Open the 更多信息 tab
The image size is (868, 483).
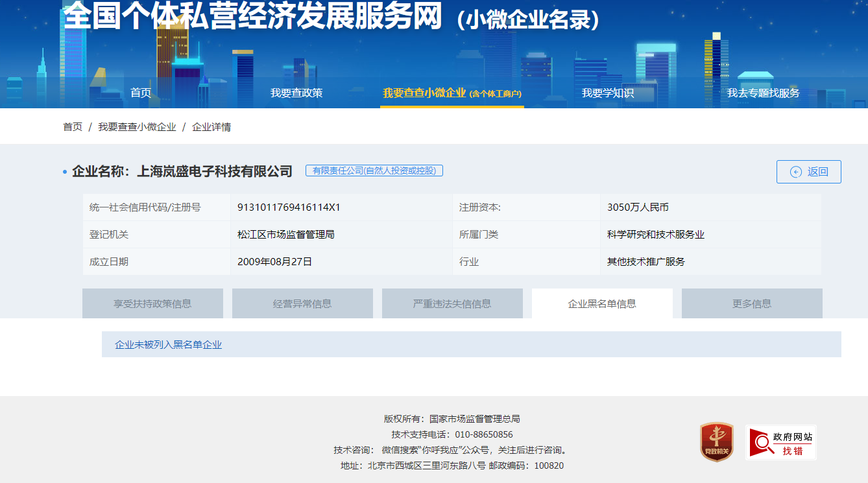pos(752,303)
